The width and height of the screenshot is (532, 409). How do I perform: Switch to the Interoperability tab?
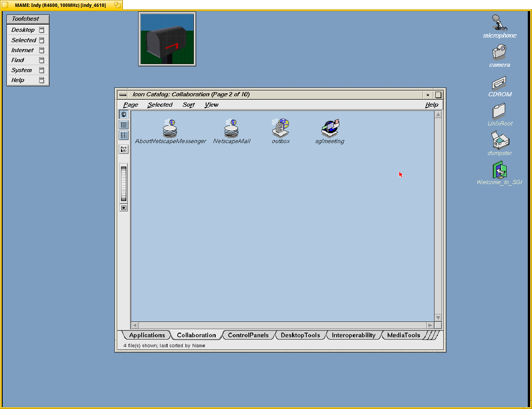[354, 335]
